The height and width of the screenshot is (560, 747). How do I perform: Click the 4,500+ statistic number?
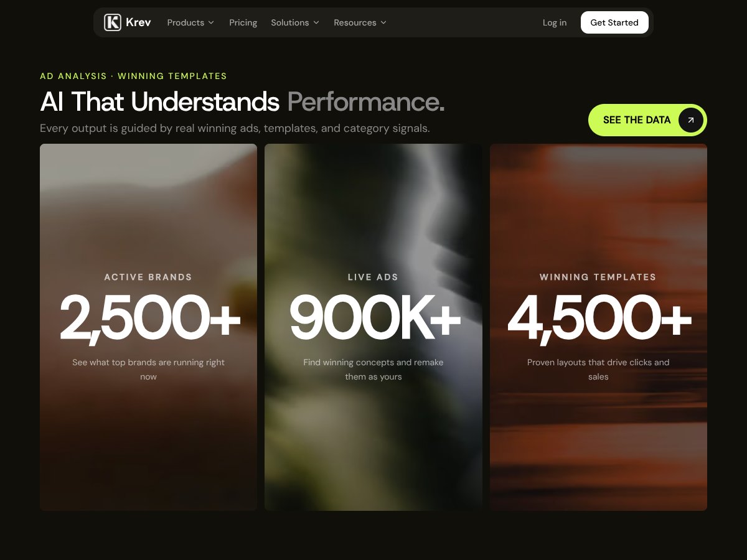click(599, 318)
